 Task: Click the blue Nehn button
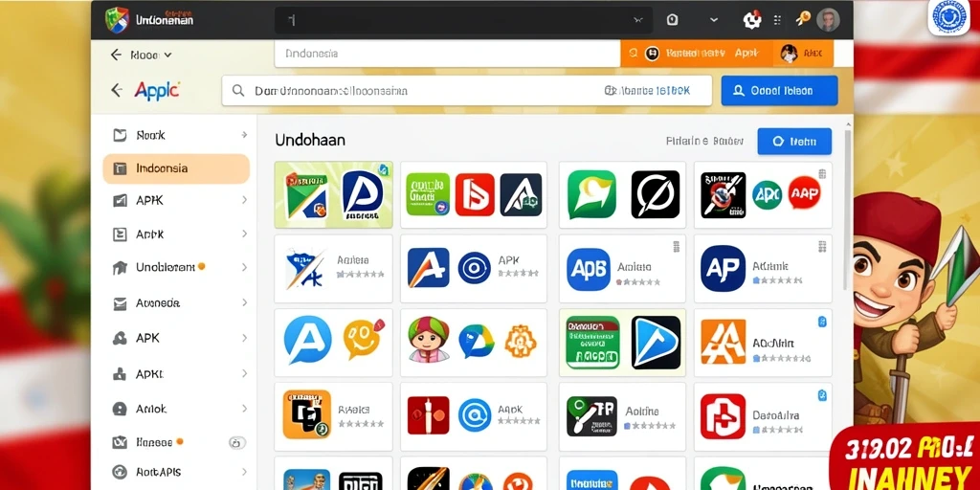(x=794, y=142)
